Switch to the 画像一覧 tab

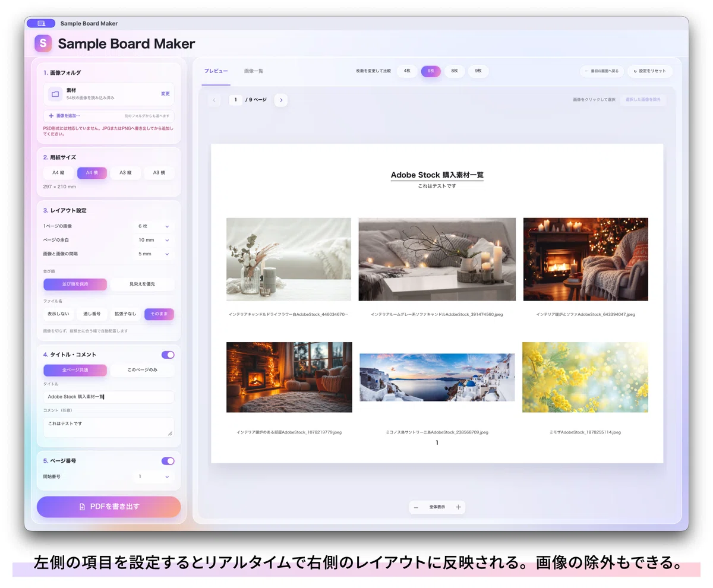pos(254,71)
